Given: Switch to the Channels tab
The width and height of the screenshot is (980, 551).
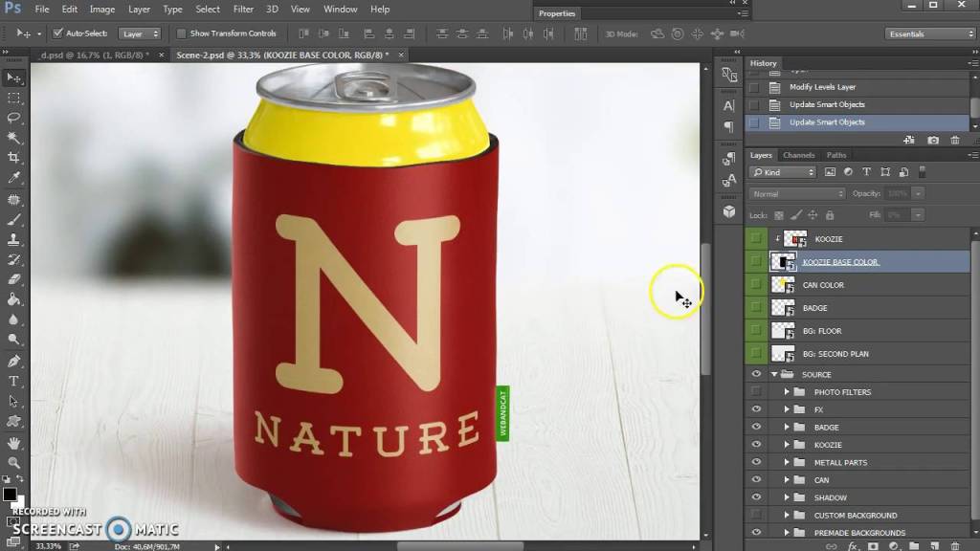Looking at the screenshot, I should pyautogui.click(x=798, y=155).
